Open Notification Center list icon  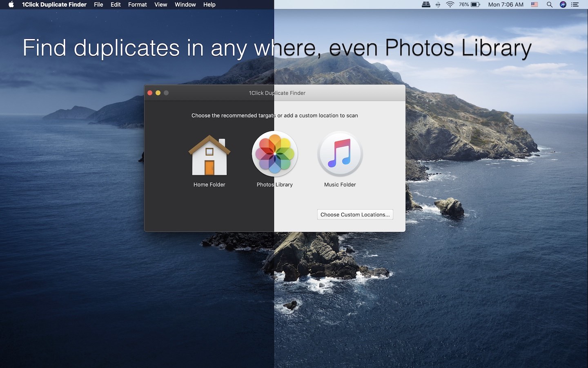575,4
